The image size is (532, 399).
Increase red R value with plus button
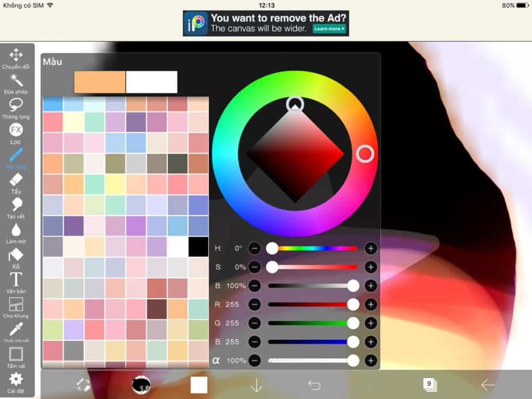(x=371, y=304)
